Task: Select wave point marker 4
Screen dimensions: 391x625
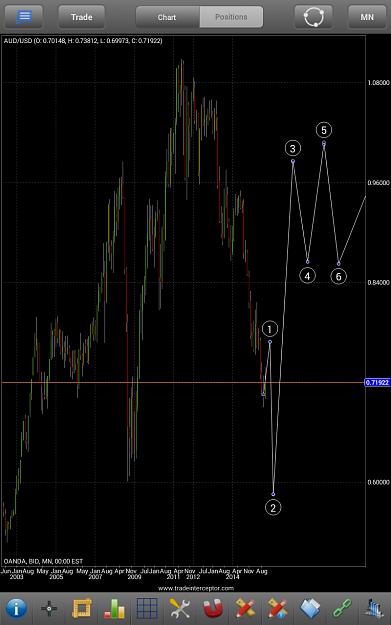Action: [307, 276]
